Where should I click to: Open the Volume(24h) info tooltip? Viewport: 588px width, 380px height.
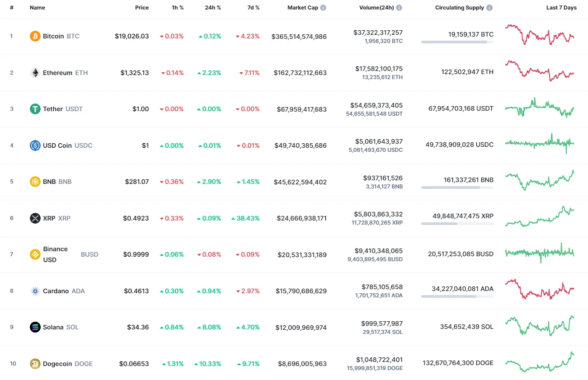pyautogui.click(x=398, y=7)
